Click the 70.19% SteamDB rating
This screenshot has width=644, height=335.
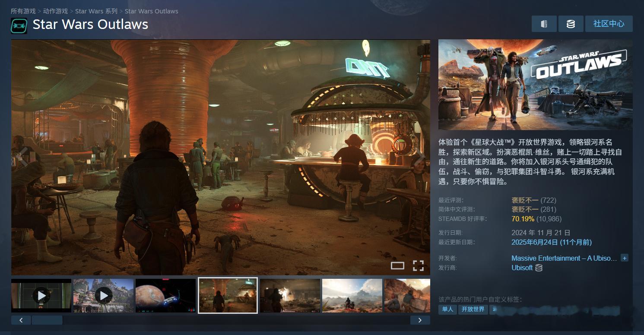click(x=523, y=219)
